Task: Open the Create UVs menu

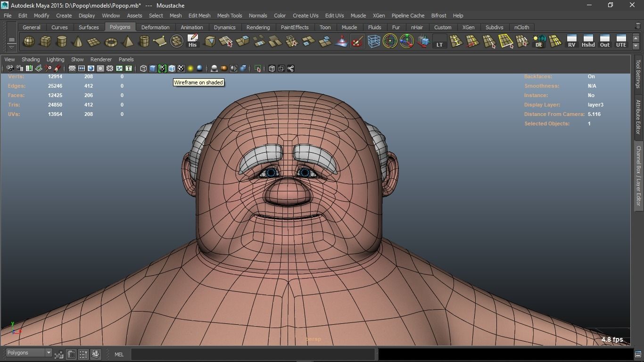Action: [x=305, y=16]
